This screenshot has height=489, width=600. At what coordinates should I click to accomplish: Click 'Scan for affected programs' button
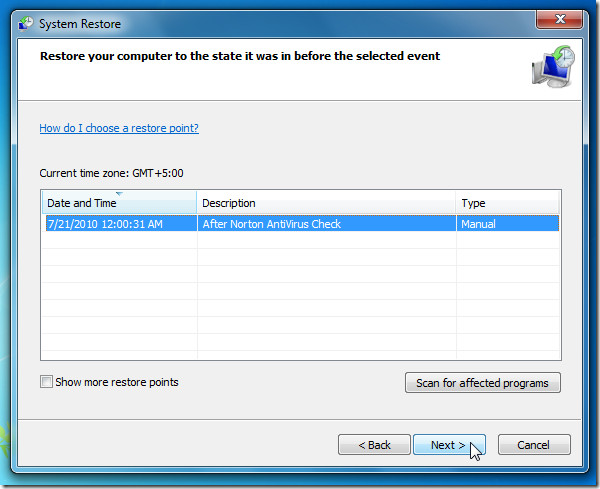point(483,383)
